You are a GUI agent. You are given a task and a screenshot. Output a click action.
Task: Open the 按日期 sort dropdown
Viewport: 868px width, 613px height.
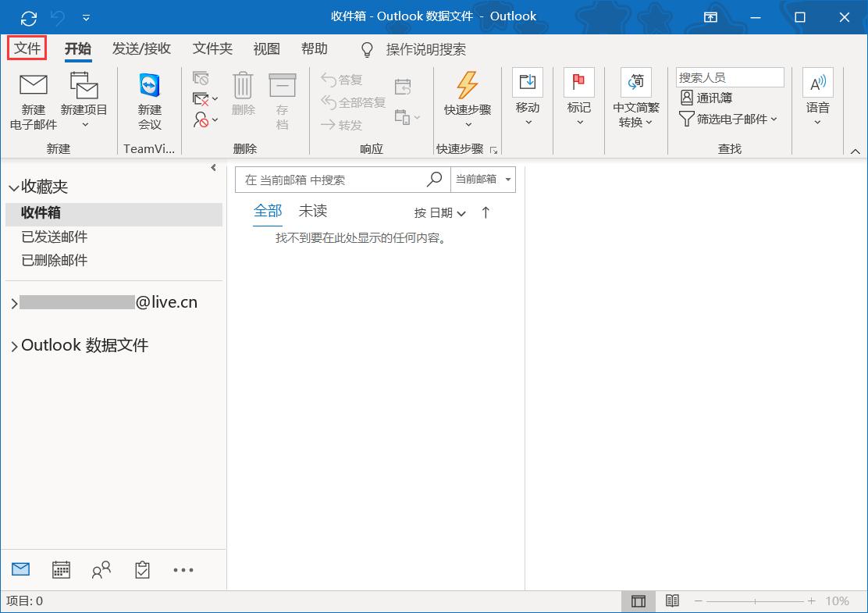[438, 212]
